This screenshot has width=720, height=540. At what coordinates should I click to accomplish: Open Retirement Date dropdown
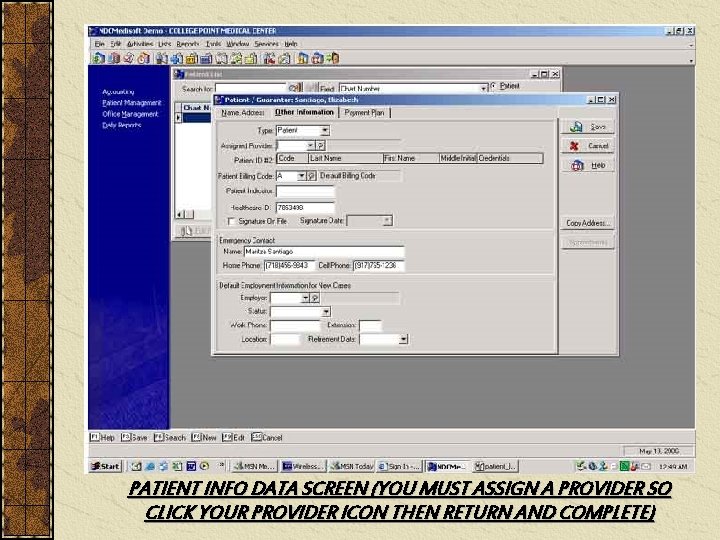(x=403, y=339)
